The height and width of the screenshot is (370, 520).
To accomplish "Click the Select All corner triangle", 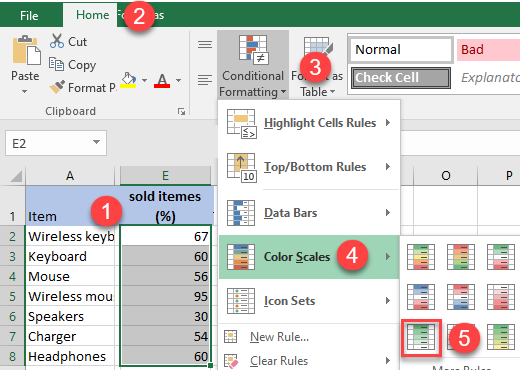I will point(16,176).
